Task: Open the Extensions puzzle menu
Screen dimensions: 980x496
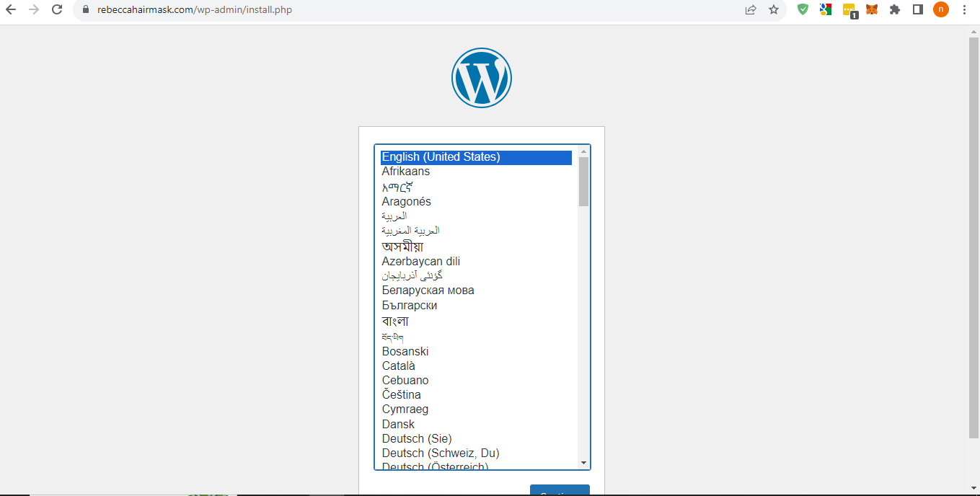Action: 895,9
